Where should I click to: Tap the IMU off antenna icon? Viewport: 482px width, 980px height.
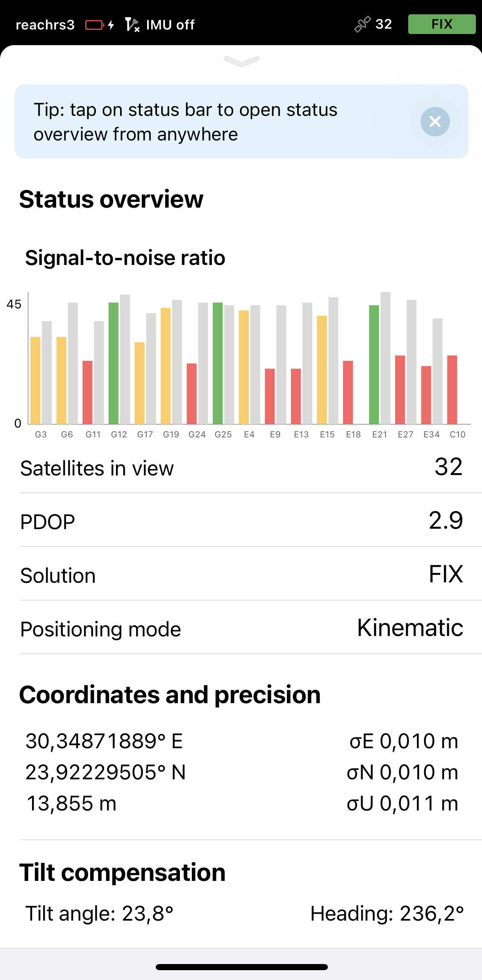click(132, 25)
